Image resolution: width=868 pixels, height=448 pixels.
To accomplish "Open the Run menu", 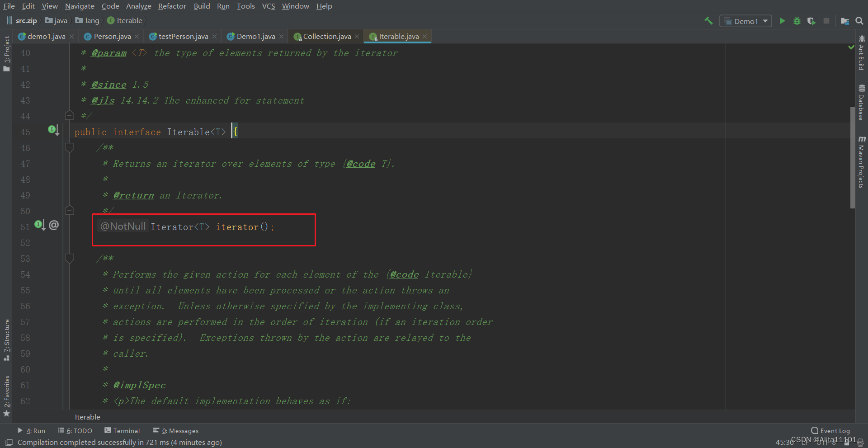I will (223, 6).
